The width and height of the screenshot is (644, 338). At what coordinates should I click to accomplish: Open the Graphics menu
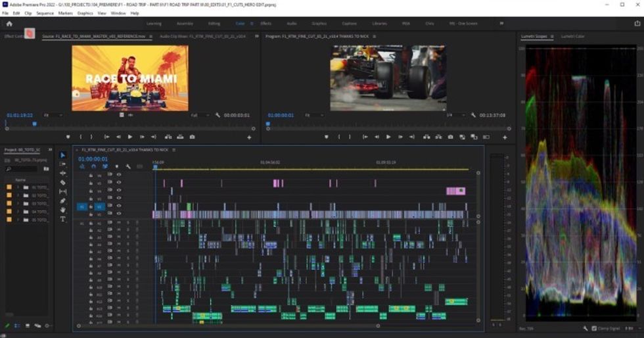[85, 13]
